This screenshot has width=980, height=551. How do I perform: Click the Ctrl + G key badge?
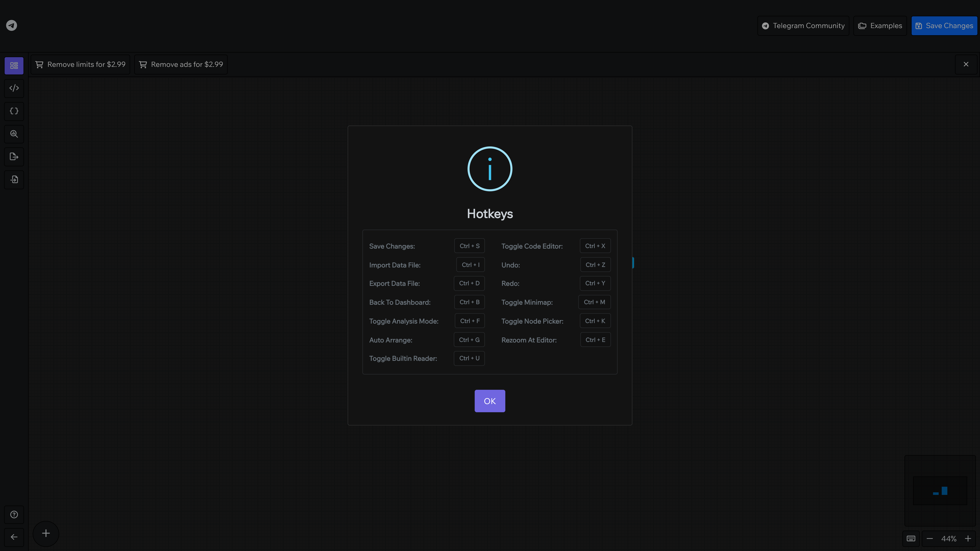(469, 340)
